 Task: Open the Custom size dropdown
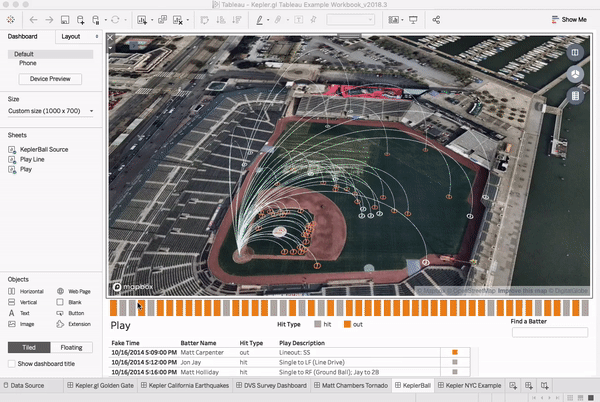[51, 111]
